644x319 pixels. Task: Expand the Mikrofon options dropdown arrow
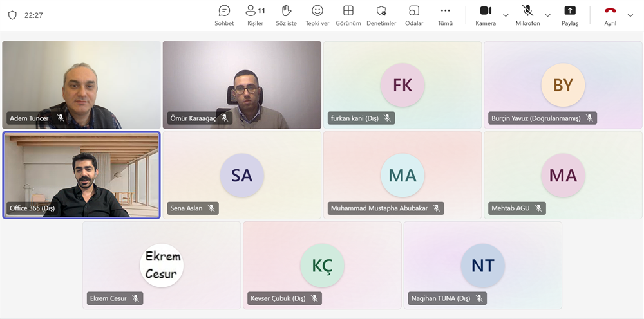[548, 15]
